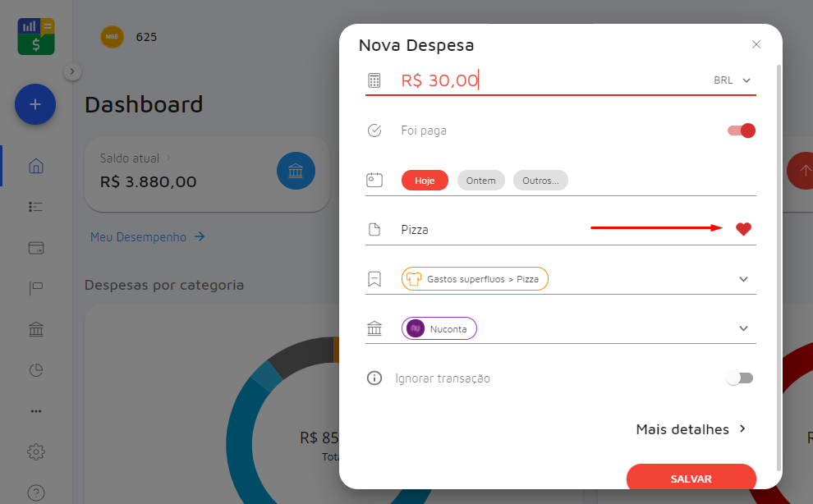Open Mais detalhes section
Viewport: 813px width, 504px height.
(x=691, y=429)
